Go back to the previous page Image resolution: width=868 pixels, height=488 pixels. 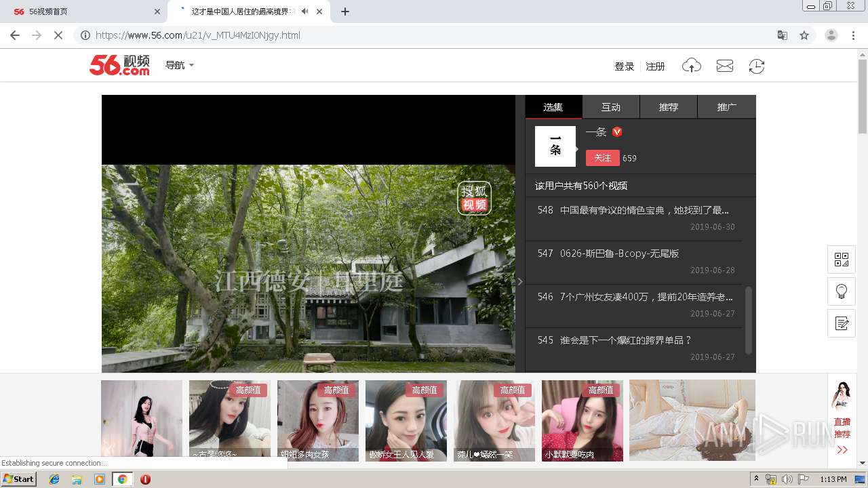click(15, 35)
